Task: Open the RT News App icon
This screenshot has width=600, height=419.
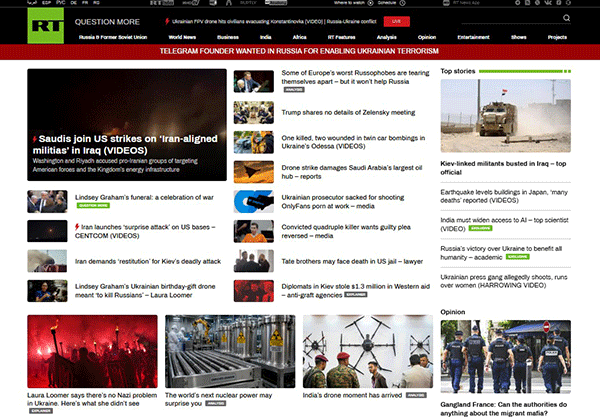Action: tap(446, 3)
